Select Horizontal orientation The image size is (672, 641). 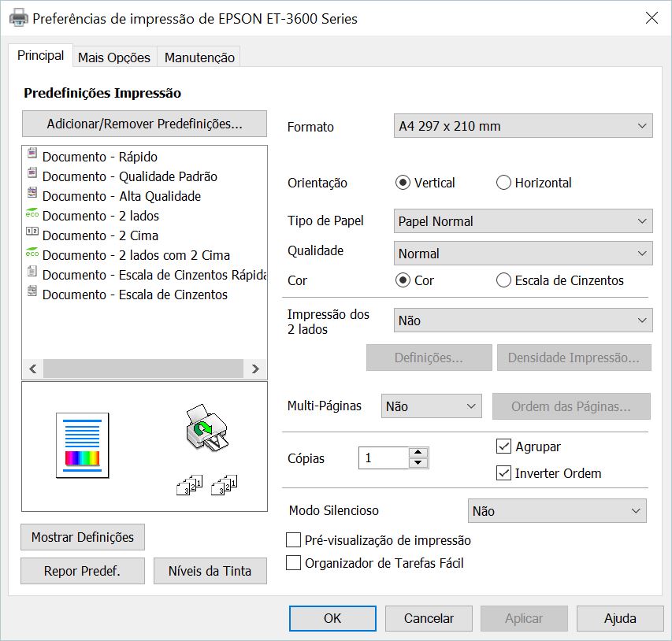(x=503, y=183)
